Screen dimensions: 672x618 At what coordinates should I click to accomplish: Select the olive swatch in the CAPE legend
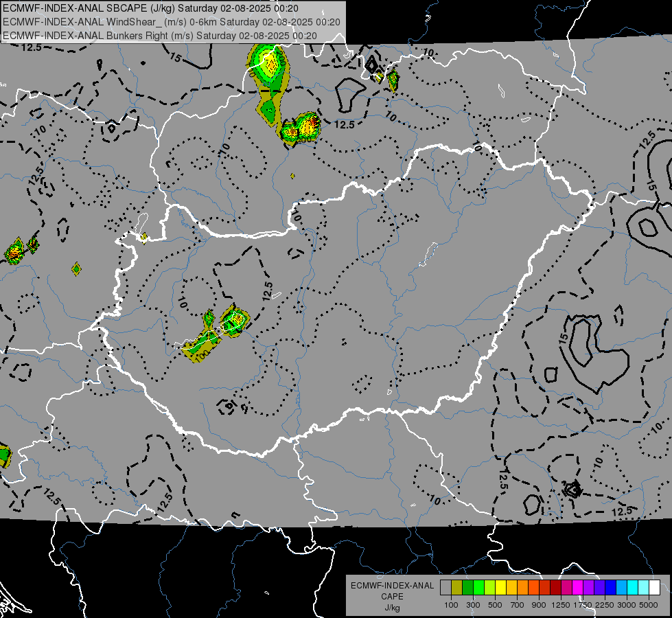457,587
